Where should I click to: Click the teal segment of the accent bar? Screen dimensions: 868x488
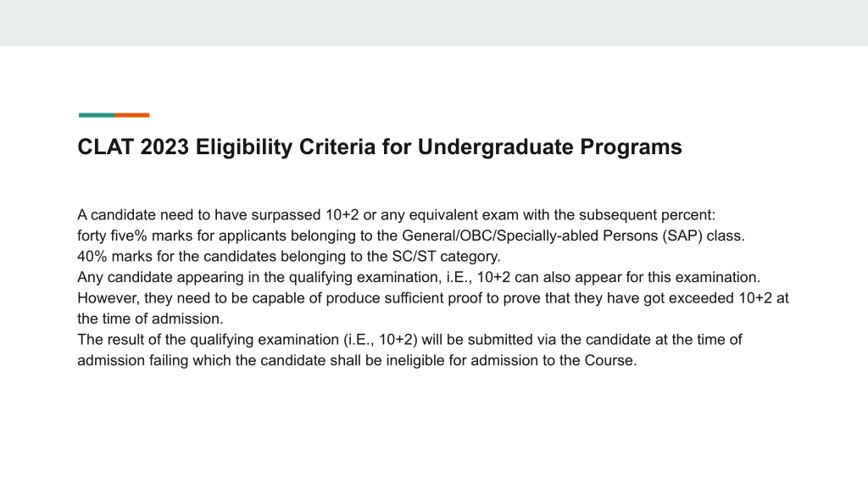point(97,115)
